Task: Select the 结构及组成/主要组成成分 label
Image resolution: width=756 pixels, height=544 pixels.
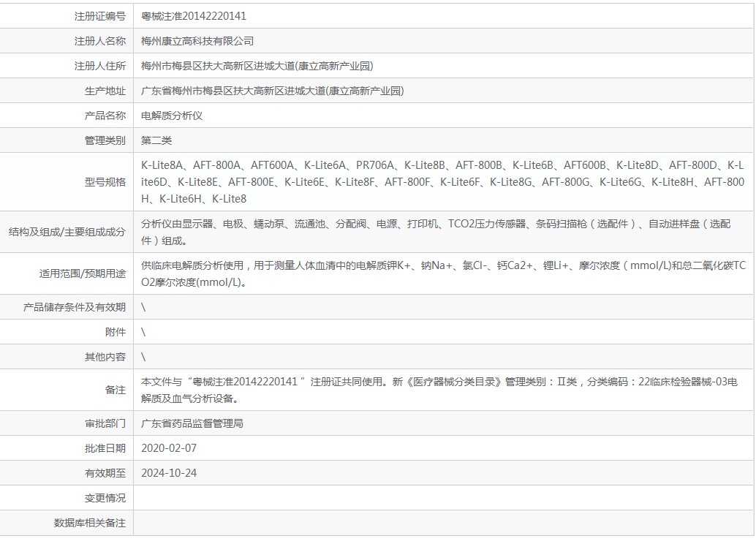Action: (67, 232)
